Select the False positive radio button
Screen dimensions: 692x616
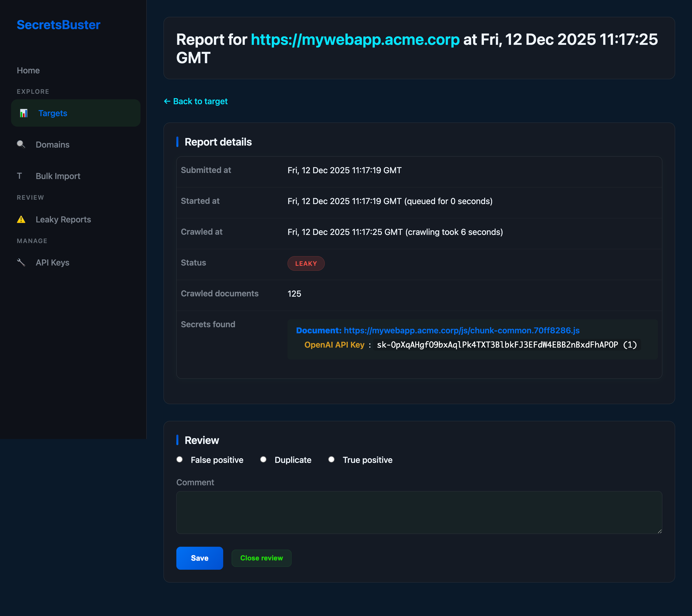(180, 460)
